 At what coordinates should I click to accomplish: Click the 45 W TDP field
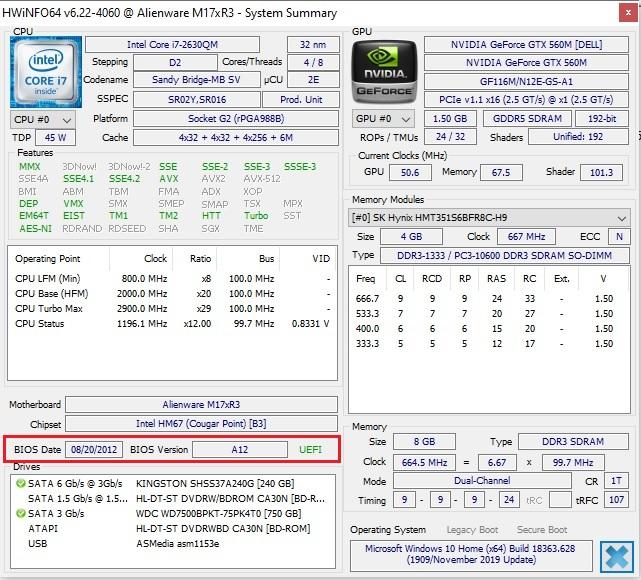56,137
